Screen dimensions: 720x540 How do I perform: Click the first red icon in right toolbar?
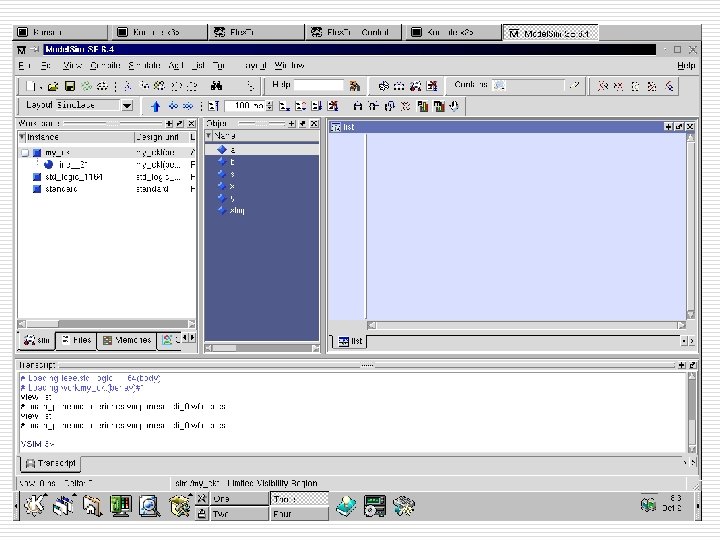(x=602, y=86)
